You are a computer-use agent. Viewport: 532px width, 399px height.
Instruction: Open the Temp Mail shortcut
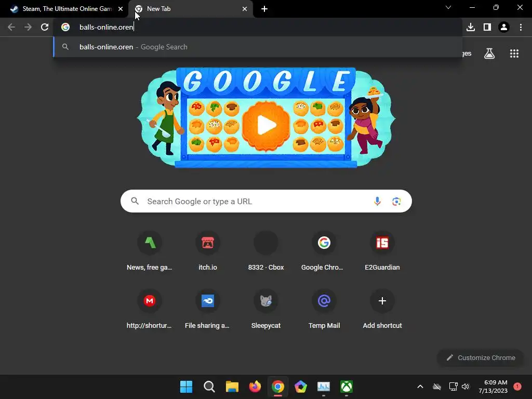pyautogui.click(x=324, y=310)
